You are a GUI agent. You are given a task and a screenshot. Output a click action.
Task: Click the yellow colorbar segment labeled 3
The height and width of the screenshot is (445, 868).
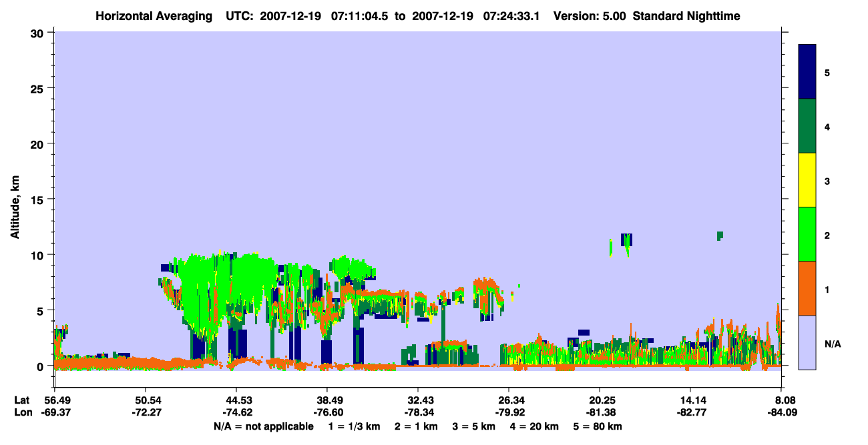click(807, 180)
